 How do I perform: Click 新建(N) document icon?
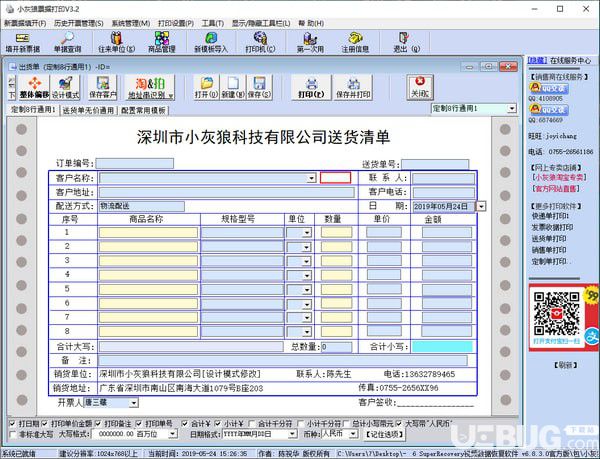click(x=233, y=88)
